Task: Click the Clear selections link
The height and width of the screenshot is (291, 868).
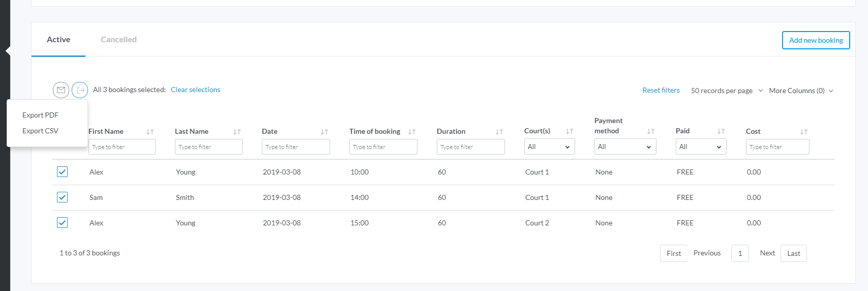Action: tap(195, 90)
